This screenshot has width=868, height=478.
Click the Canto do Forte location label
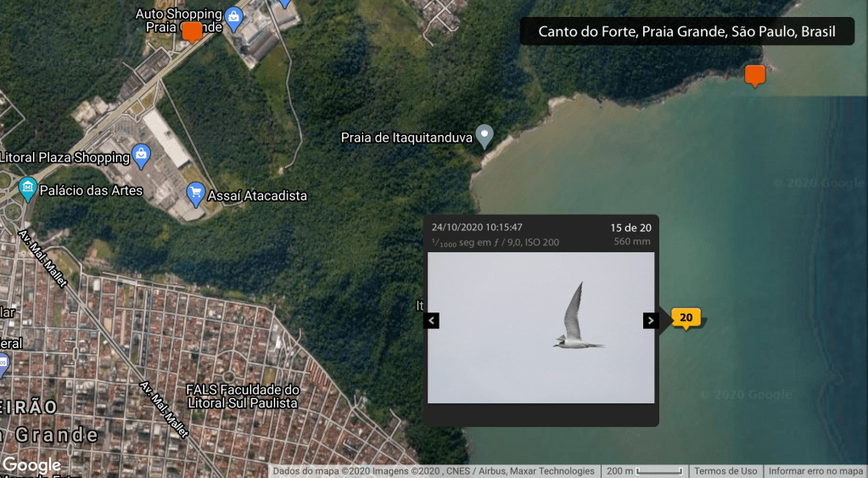686,32
